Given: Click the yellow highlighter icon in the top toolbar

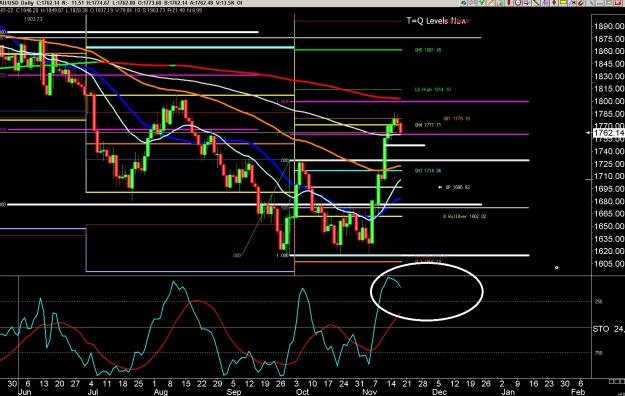Looking at the screenshot, I should pos(563,2).
